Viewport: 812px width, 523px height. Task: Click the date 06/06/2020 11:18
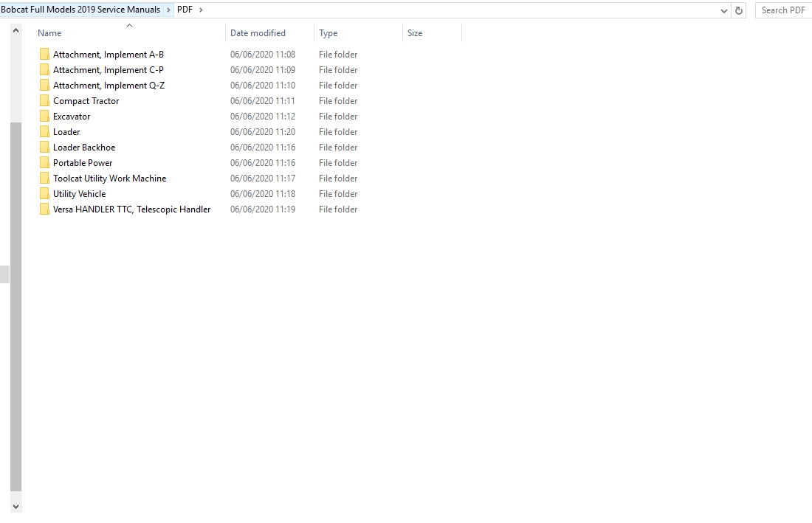(x=263, y=194)
